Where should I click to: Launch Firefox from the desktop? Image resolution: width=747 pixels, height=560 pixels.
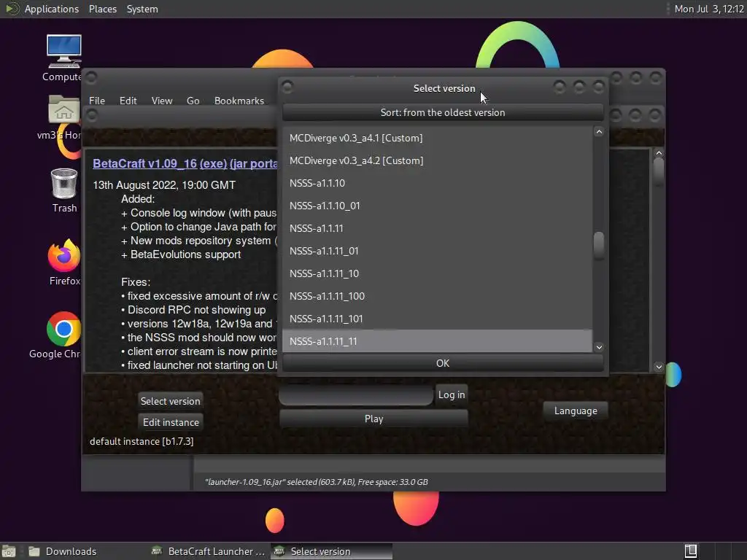[64, 256]
